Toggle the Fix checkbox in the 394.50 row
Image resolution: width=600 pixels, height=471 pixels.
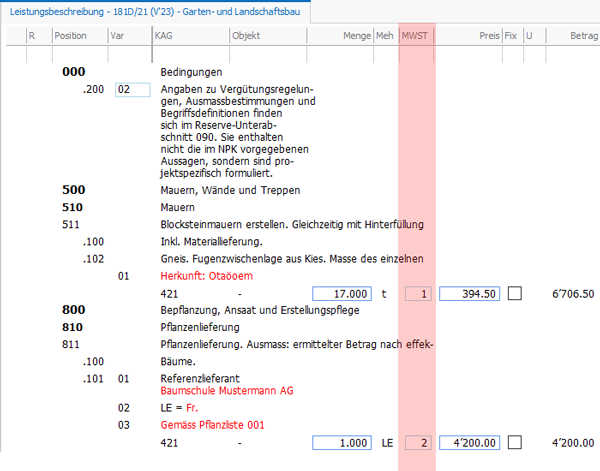click(x=515, y=294)
